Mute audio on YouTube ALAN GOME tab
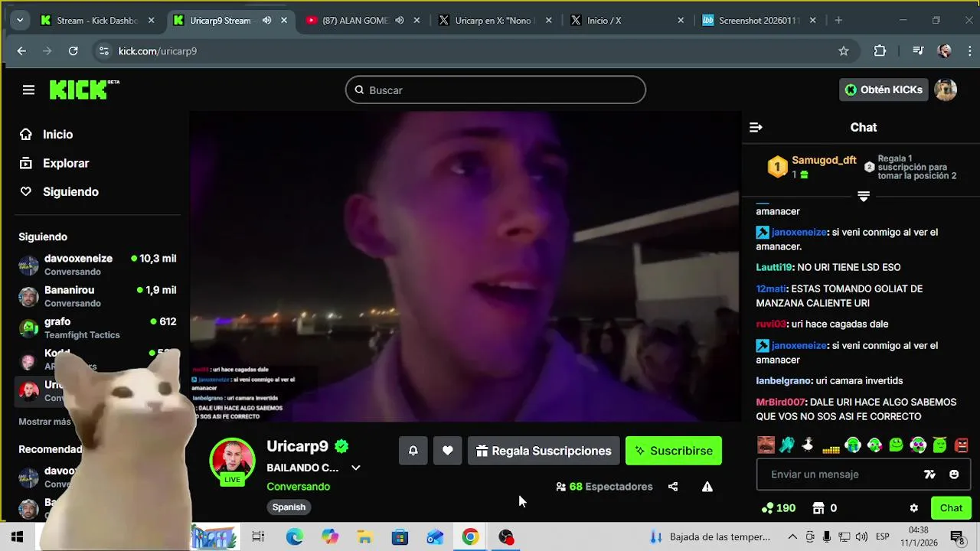Screen dimensions: 980x551 (400, 21)
